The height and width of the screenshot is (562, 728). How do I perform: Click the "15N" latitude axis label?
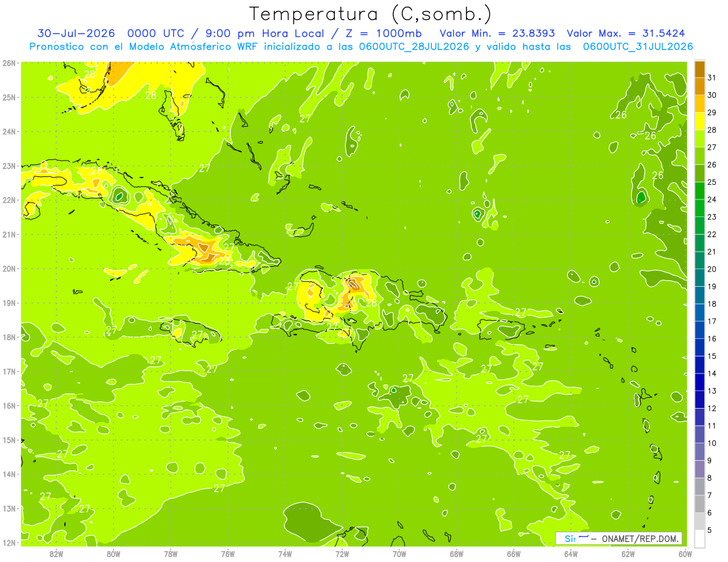[8, 440]
